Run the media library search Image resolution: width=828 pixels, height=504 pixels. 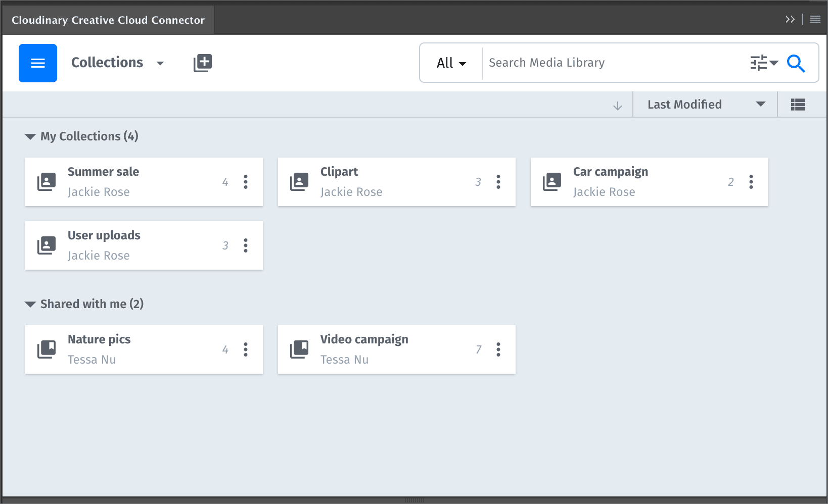pyautogui.click(x=796, y=64)
